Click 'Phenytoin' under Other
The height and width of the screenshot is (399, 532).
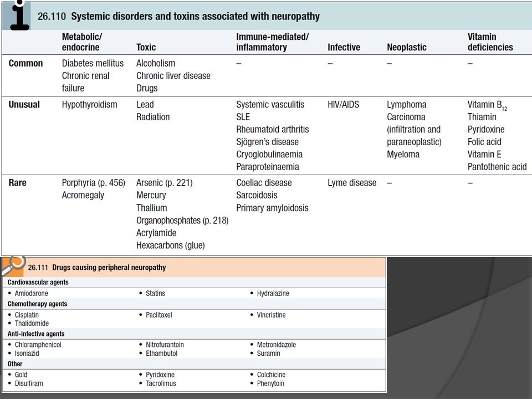tap(270, 383)
